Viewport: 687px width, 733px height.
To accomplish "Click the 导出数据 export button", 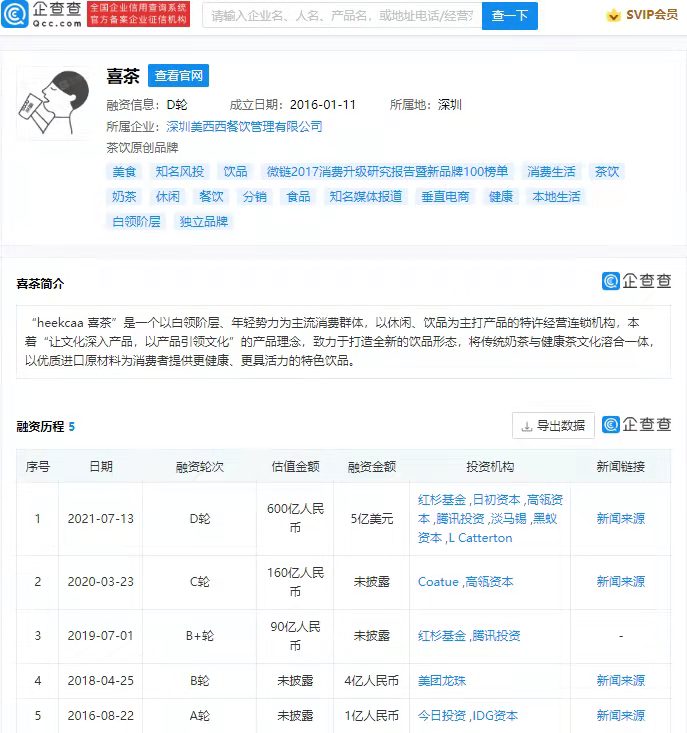I will 553,425.
